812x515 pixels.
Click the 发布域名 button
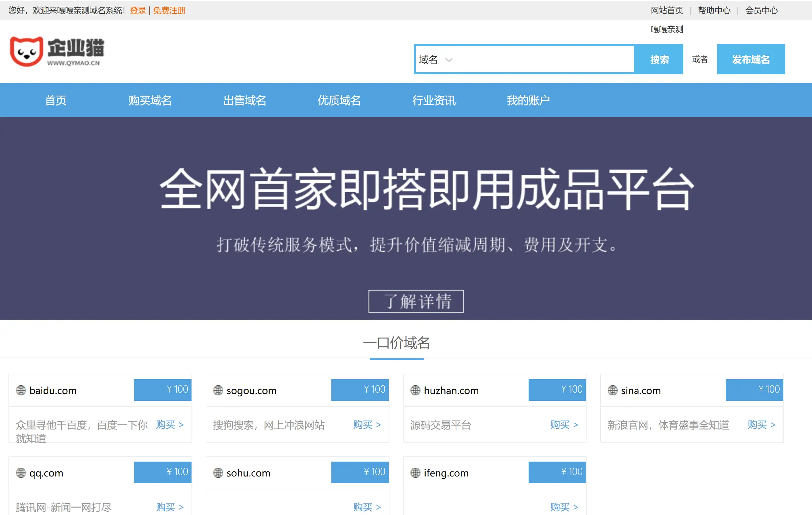point(751,59)
